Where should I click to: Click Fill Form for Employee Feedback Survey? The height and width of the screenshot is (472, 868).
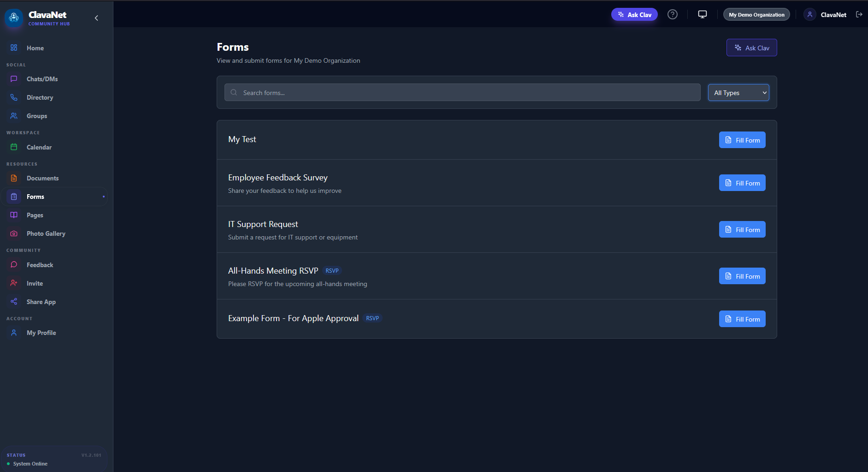tap(742, 183)
